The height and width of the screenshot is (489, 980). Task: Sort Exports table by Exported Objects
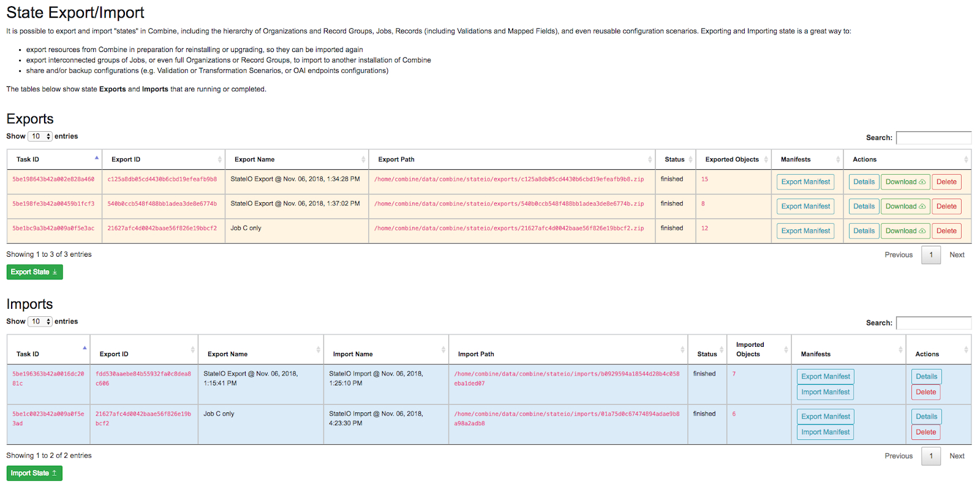[733, 159]
